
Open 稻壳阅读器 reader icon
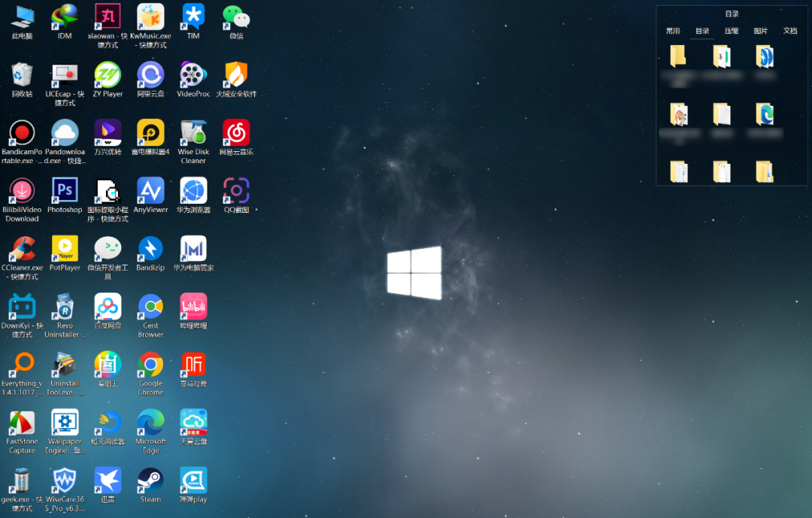pyautogui.click(x=108, y=424)
